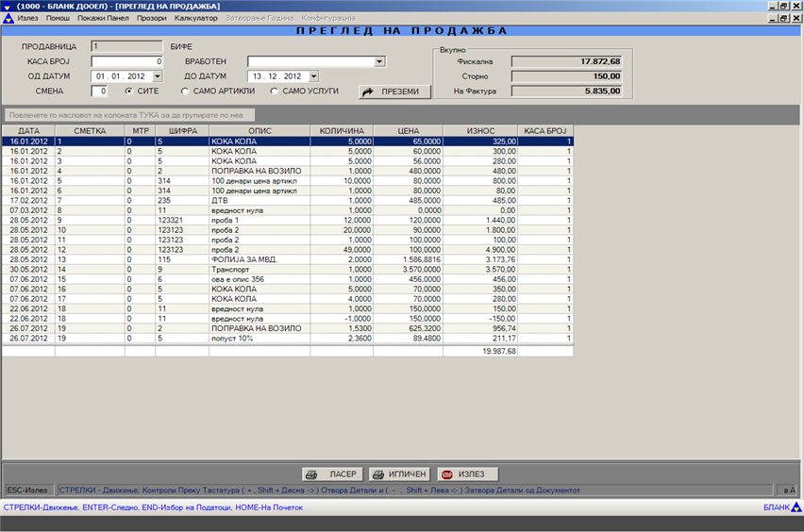The width and height of the screenshot is (804, 532).
Task: Select the СИТЕ radio option
Action: 128,91
